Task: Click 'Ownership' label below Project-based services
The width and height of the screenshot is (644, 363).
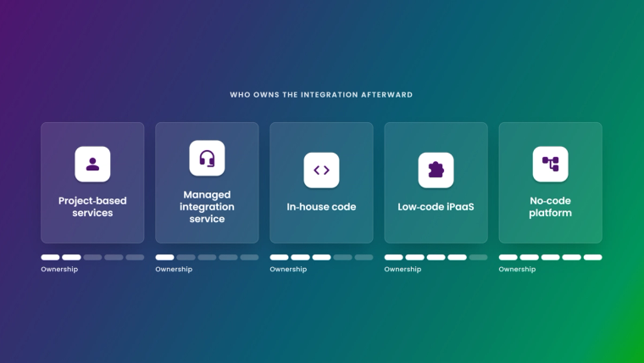Action: 59,269
